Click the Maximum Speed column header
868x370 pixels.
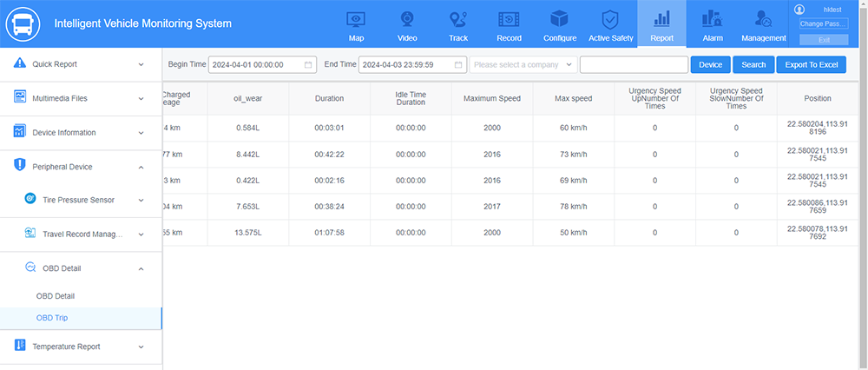pos(492,99)
